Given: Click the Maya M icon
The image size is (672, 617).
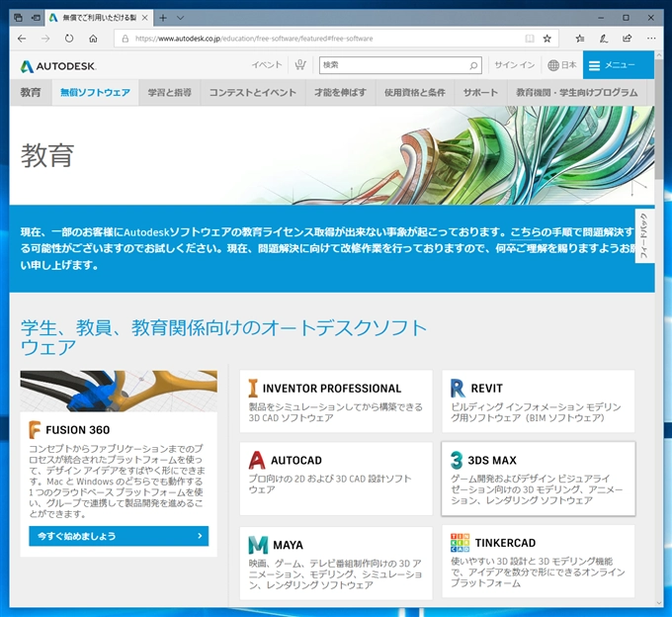Looking at the screenshot, I should [x=258, y=545].
